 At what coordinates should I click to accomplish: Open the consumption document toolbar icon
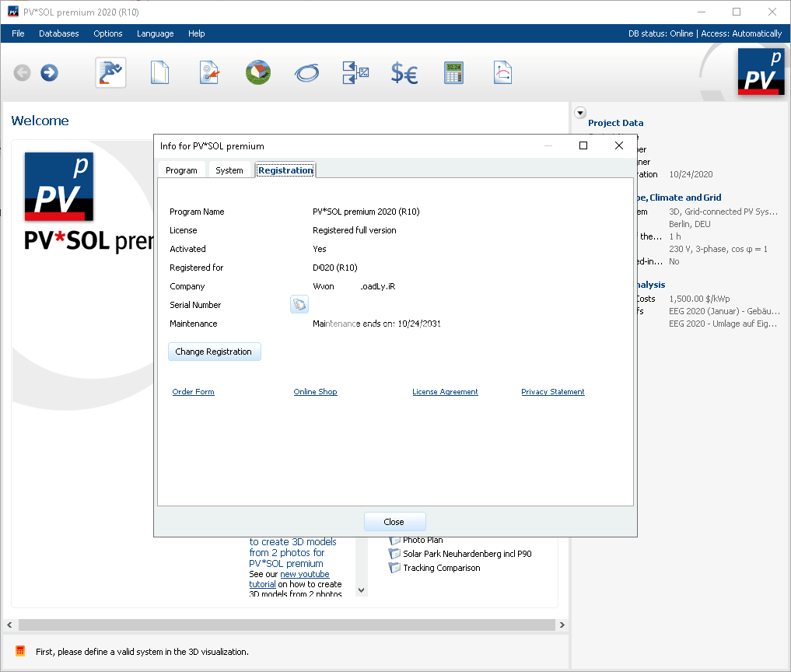point(209,72)
